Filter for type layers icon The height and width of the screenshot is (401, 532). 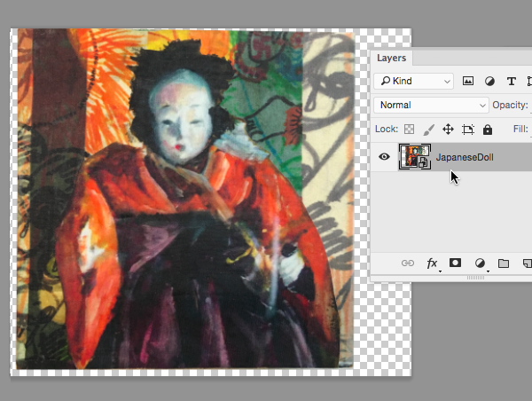tap(512, 81)
